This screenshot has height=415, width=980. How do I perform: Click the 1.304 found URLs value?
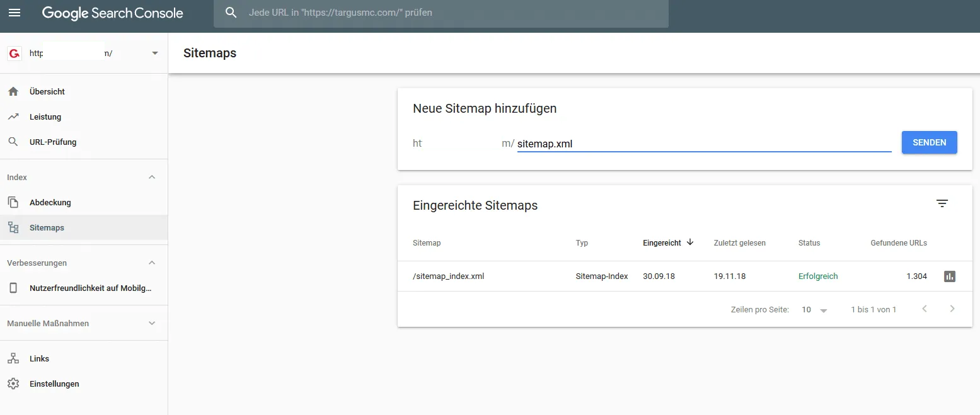(x=916, y=276)
